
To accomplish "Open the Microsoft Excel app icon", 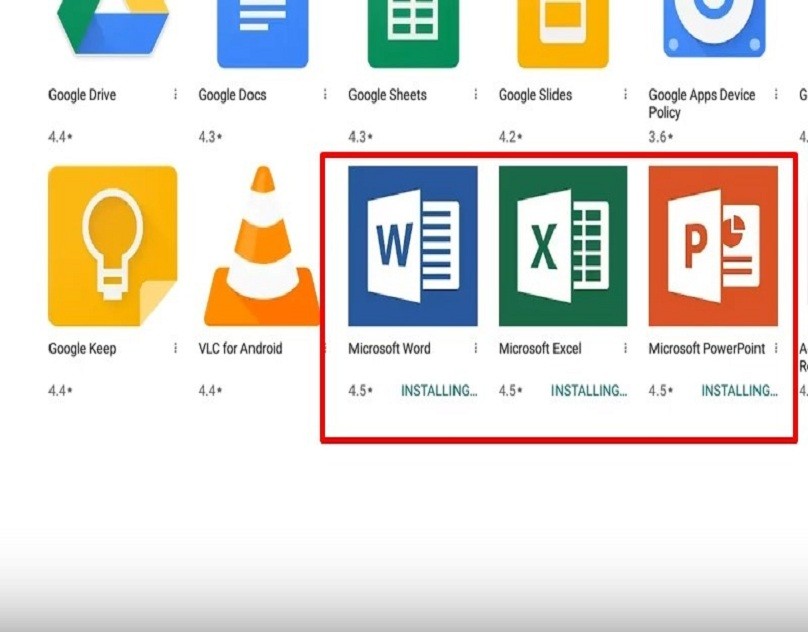I will [563, 246].
